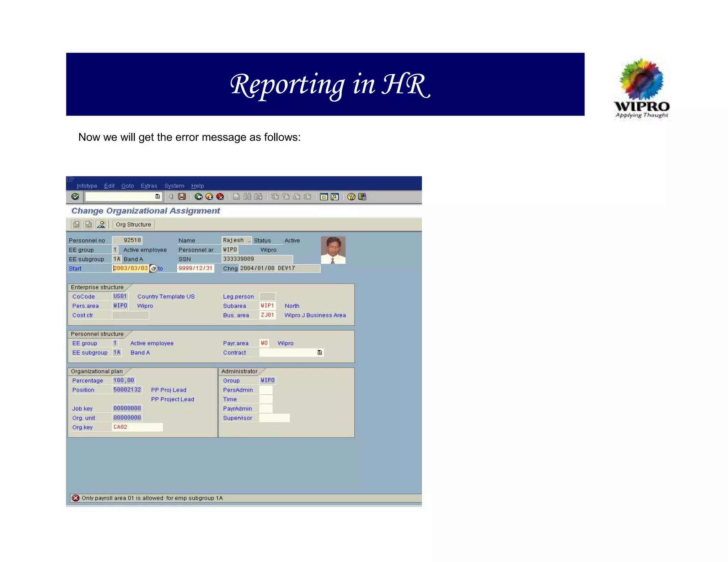Click the Save floppy disk icon
The height and width of the screenshot is (562, 728).
coord(182,196)
